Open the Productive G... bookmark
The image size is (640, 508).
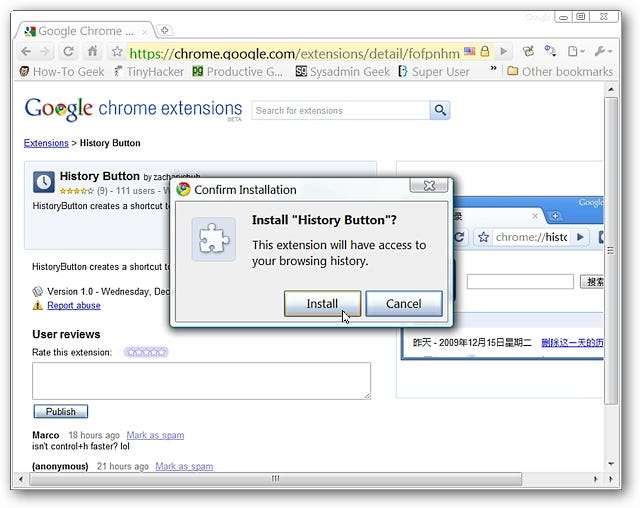238,72
